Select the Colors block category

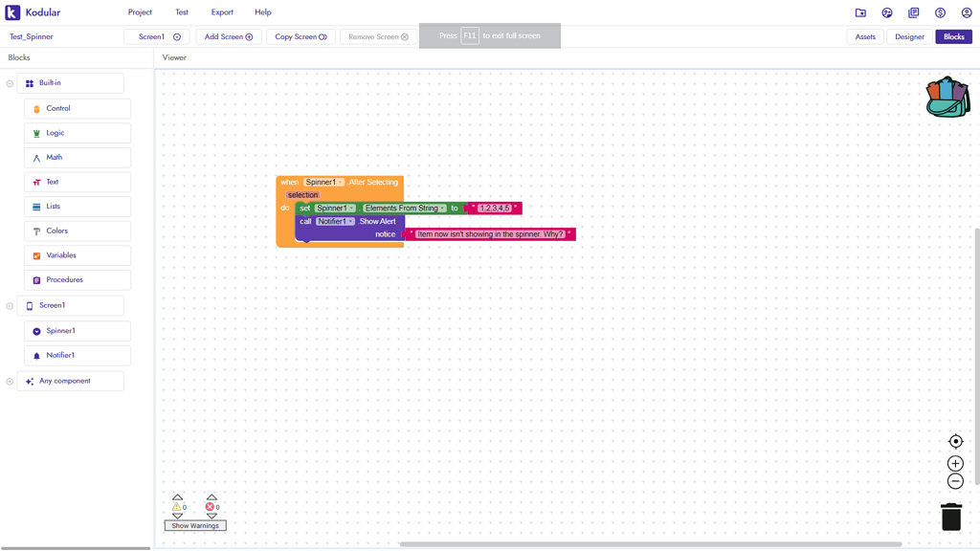click(x=78, y=231)
